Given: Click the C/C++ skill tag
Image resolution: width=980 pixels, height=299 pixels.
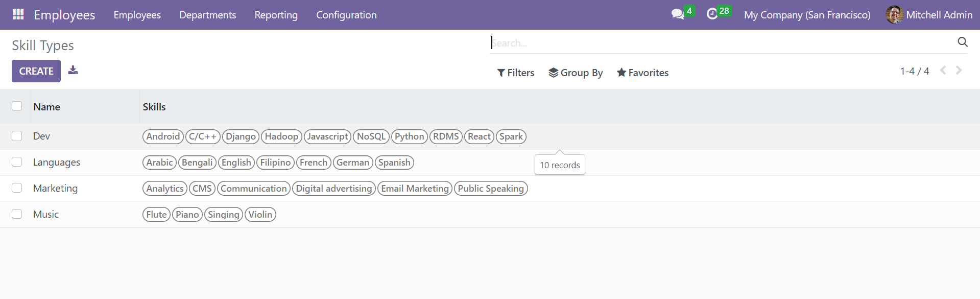Looking at the screenshot, I should coord(203,136).
